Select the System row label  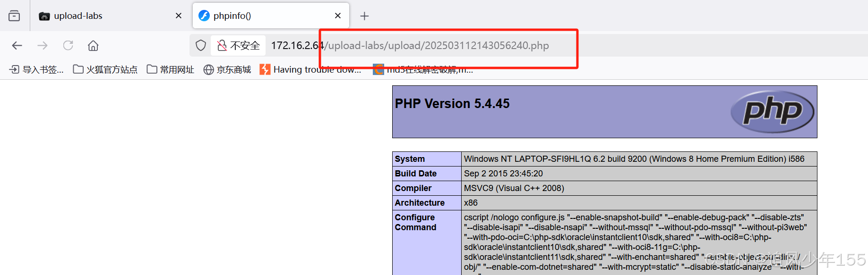click(410, 159)
